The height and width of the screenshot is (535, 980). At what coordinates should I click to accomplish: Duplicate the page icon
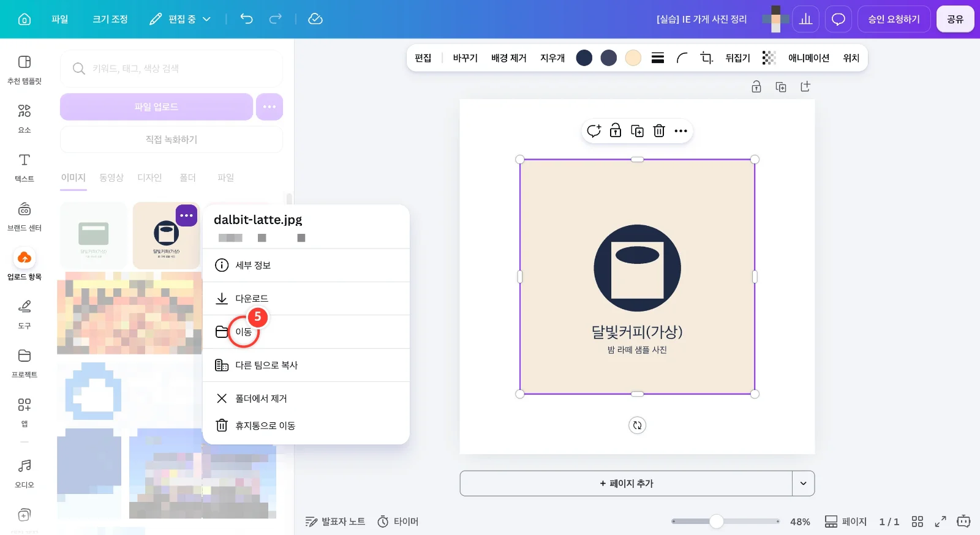click(781, 87)
